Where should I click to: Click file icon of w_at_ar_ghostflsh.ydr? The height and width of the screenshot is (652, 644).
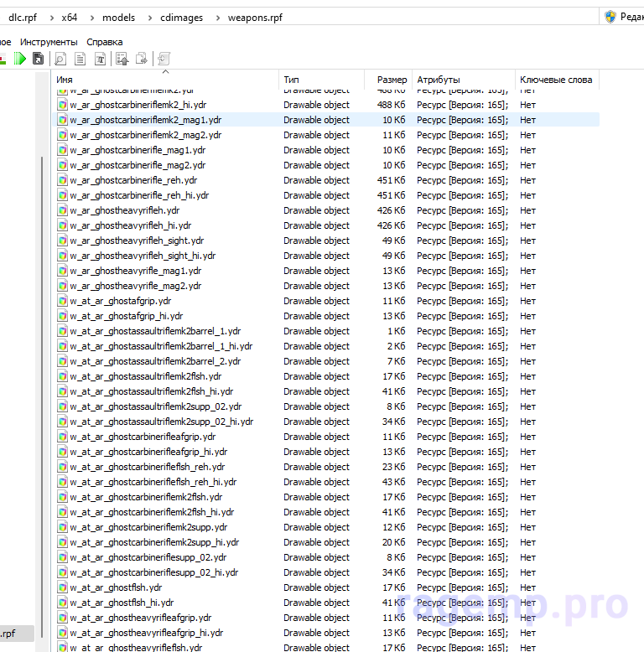62,587
